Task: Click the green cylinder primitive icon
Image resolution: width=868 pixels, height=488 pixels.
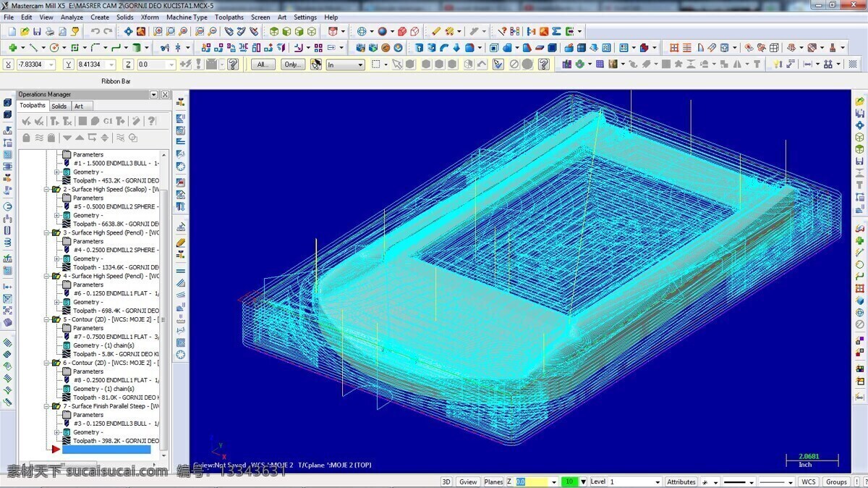Action: 136,48
